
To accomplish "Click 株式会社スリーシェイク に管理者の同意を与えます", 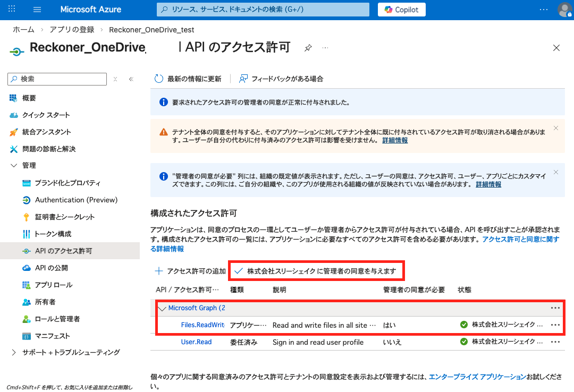I will [x=316, y=271].
